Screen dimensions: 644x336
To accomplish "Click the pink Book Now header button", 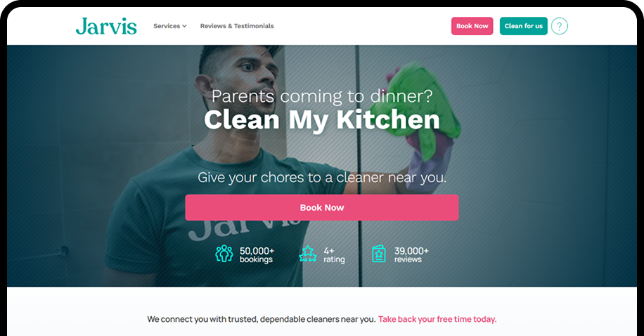I will click(472, 26).
